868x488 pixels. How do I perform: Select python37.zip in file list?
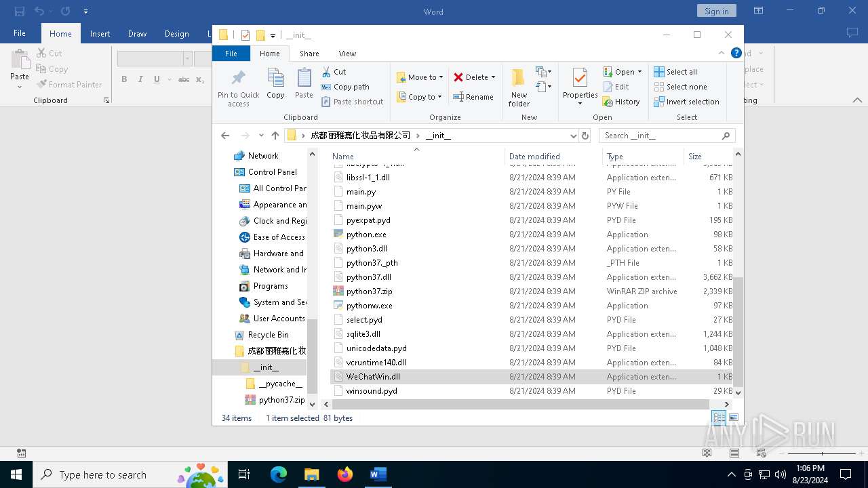click(x=369, y=291)
